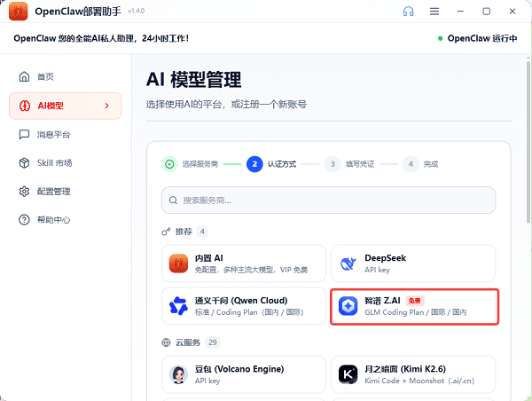This screenshot has width=532, height=401.
Task: Minimize the application window
Action: click(460, 12)
